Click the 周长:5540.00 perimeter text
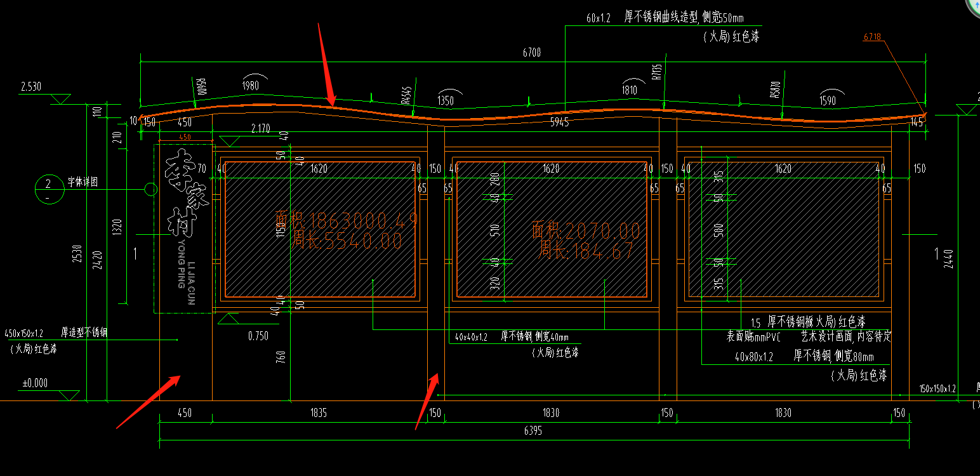Screen dimensions: 980x476 click(x=347, y=240)
